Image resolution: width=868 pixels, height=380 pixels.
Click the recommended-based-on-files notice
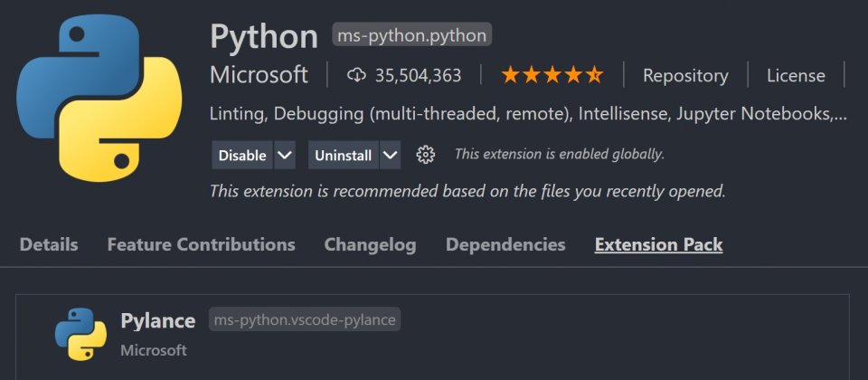(x=467, y=192)
